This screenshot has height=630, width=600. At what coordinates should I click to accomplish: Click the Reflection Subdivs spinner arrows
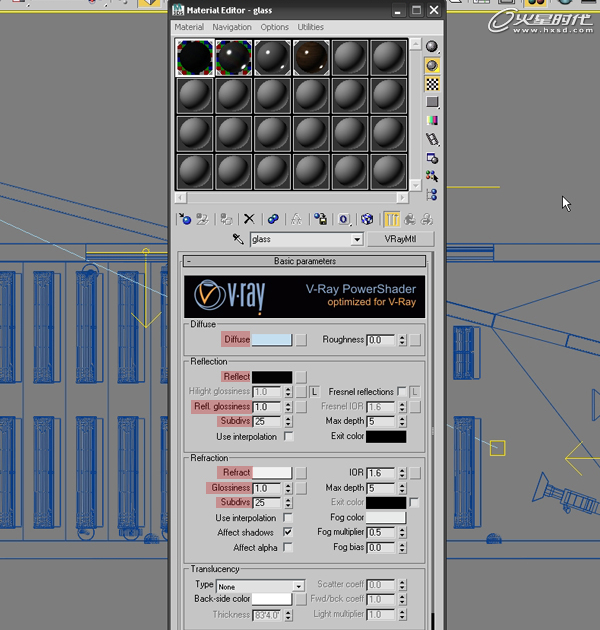point(288,421)
